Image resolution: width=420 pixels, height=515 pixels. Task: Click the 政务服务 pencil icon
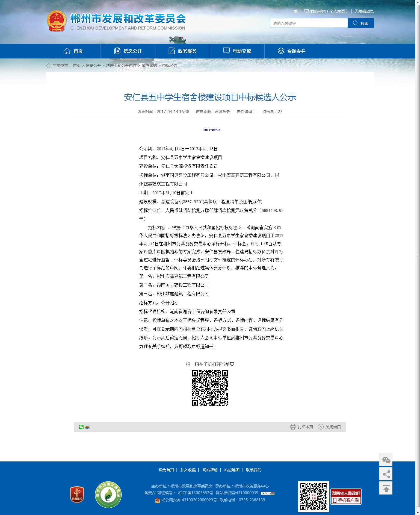click(x=172, y=51)
